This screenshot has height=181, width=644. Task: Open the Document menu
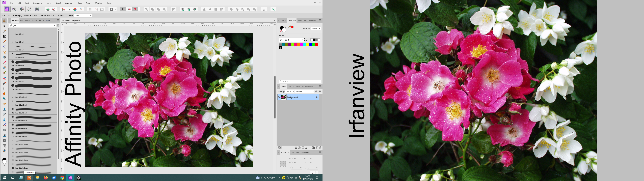pyautogui.click(x=38, y=3)
